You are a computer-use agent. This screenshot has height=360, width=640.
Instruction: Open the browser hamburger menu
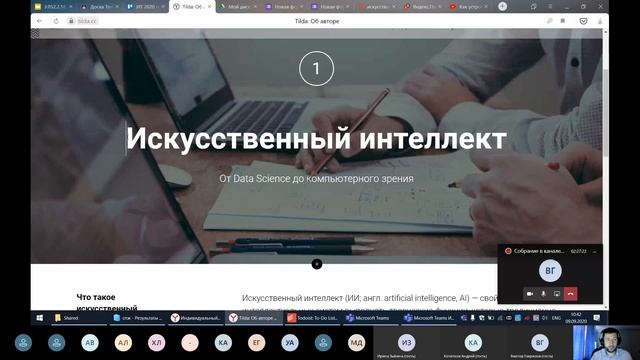tap(550, 7)
